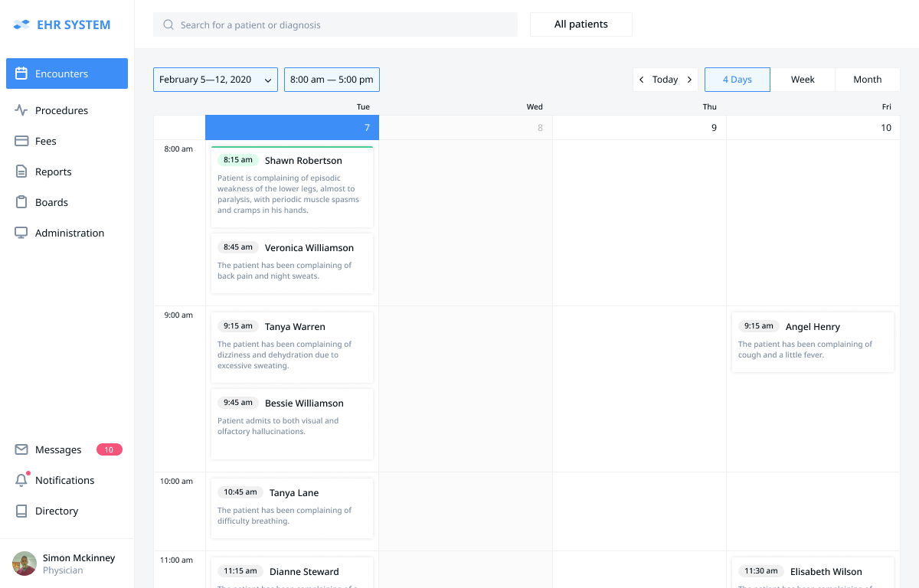919x588 pixels.
Task: Click the EHR SYSTEM title text
Action: coord(74,25)
